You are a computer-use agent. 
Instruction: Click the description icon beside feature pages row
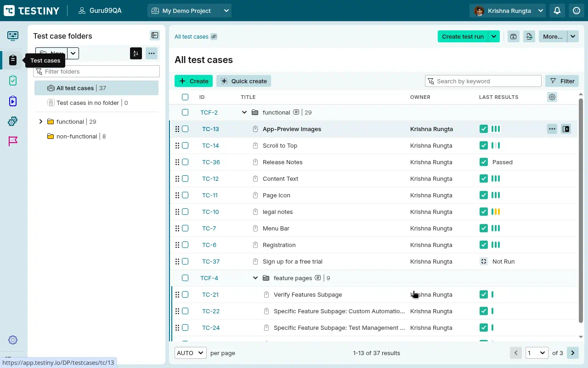(317, 278)
